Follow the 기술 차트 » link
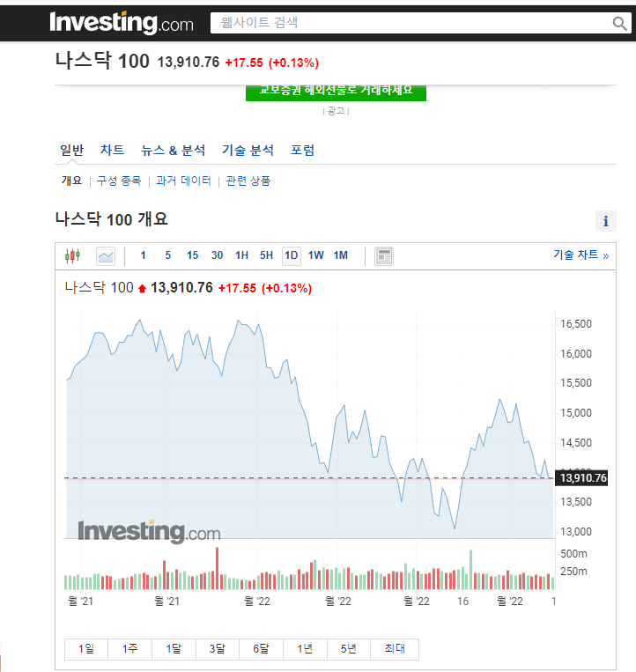The image size is (636, 672). click(581, 255)
